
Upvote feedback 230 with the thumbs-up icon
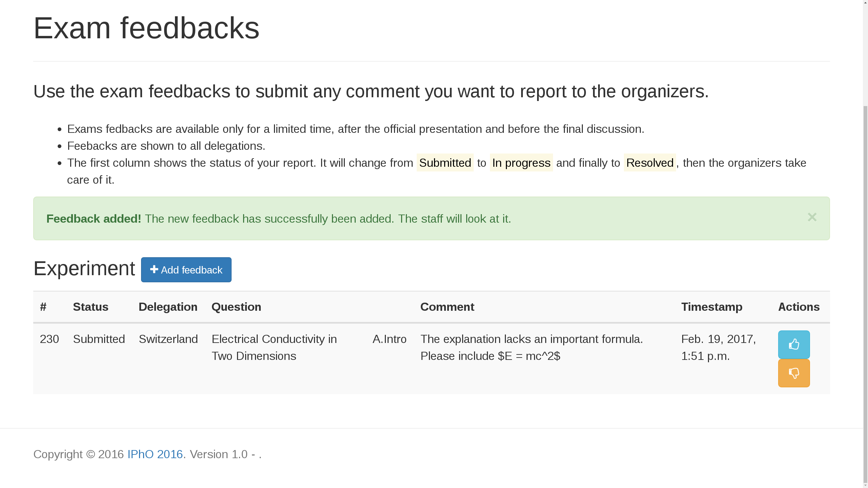tap(794, 344)
